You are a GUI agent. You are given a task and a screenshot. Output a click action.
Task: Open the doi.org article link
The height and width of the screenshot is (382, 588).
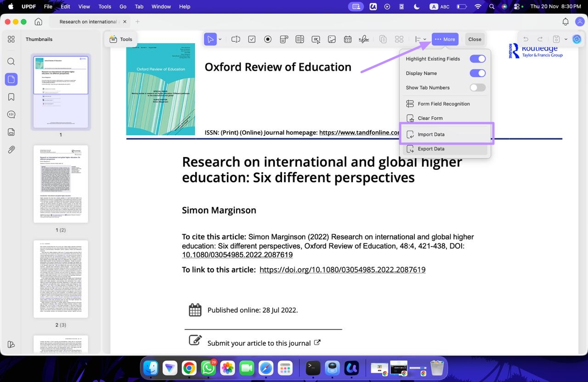tap(342, 270)
